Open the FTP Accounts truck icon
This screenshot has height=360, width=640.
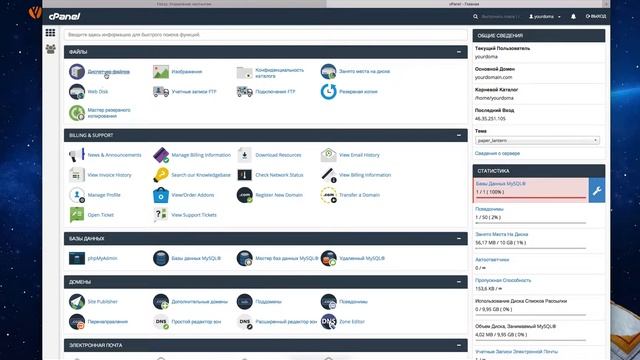161,91
